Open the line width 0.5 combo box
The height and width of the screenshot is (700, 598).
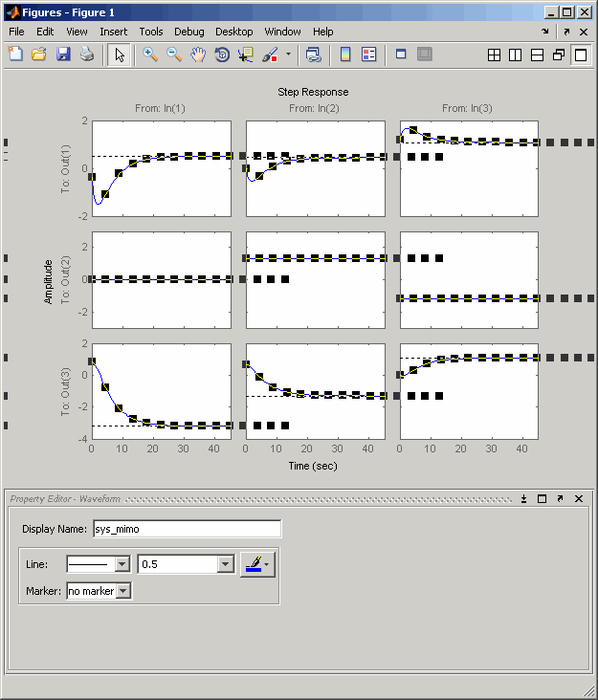[x=187, y=564]
